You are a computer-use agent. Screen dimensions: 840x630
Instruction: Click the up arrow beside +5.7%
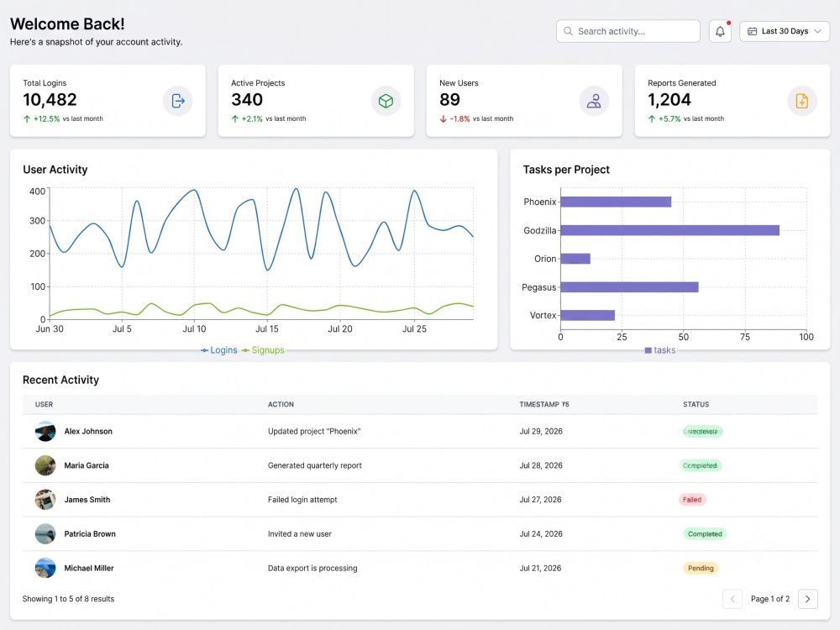652,119
